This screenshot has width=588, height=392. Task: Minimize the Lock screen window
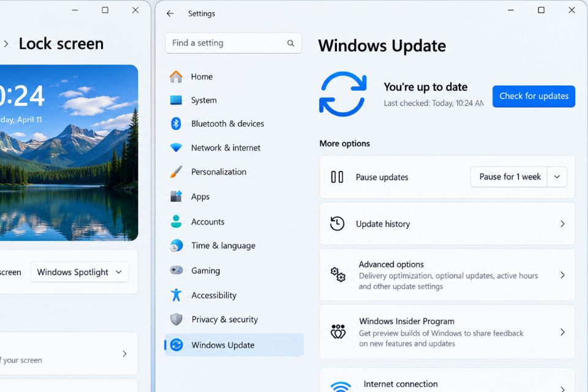click(75, 10)
